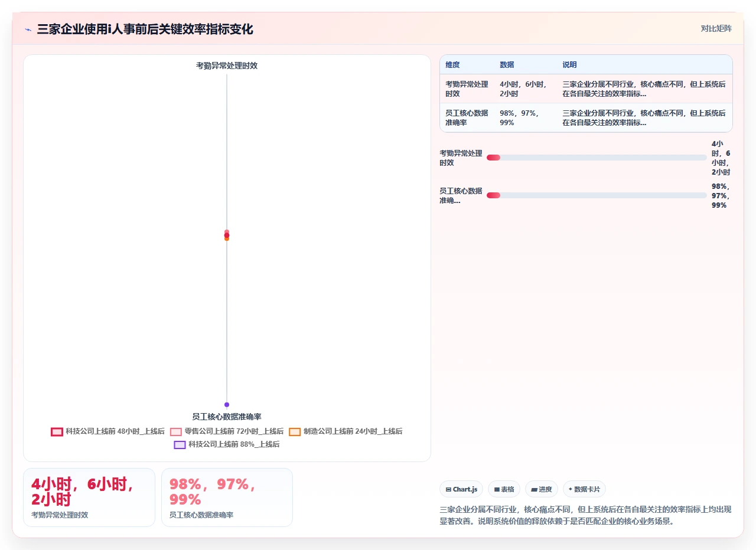Image resolution: width=756 pixels, height=550 pixels.
Task: Click the 考勤异常处理时效 progress bar
Action: pyautogui.click(x=597, y=158)
